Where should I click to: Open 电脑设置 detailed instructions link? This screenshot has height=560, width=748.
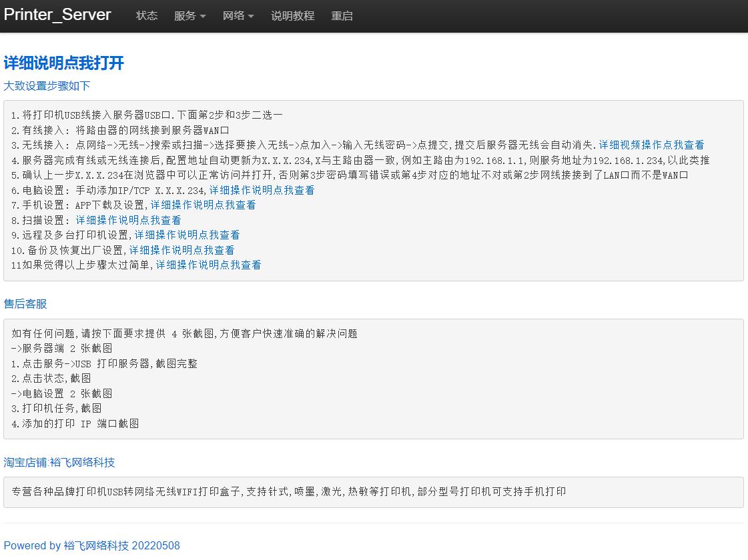click(x=262, y=190)
